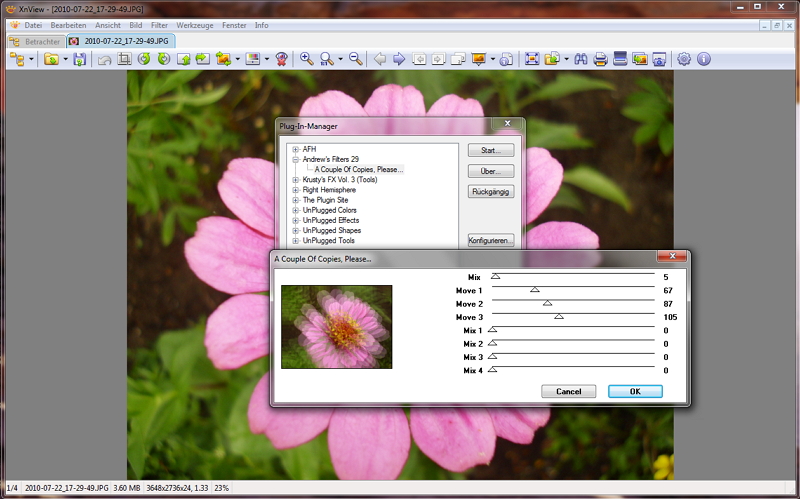Click the filter preview thumbnail

[x=337, y=326]
